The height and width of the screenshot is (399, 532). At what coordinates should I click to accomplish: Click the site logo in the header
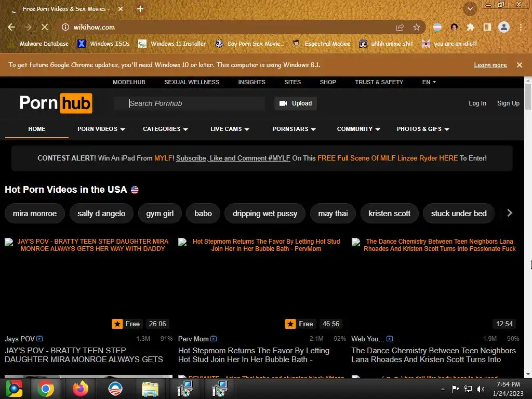point(56,103)
